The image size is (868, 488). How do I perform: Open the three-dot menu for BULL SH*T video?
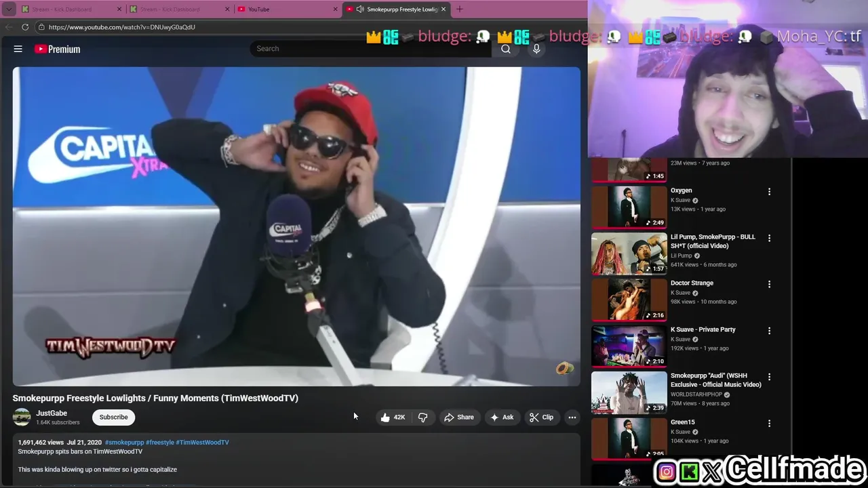pyautogui.click(x=769, y=239)
